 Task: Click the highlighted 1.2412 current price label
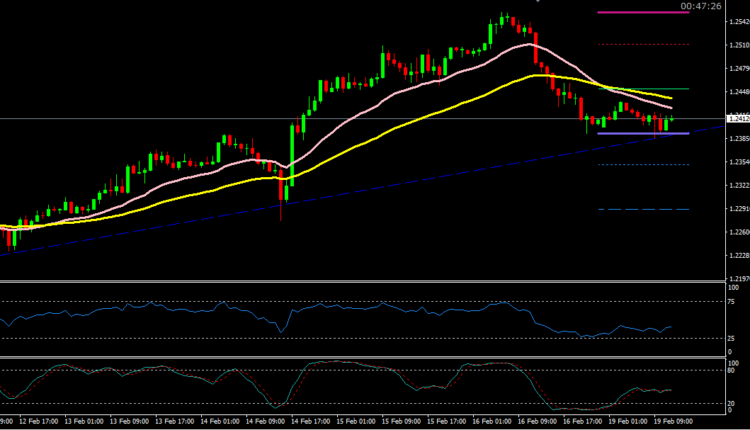point(736,119)
